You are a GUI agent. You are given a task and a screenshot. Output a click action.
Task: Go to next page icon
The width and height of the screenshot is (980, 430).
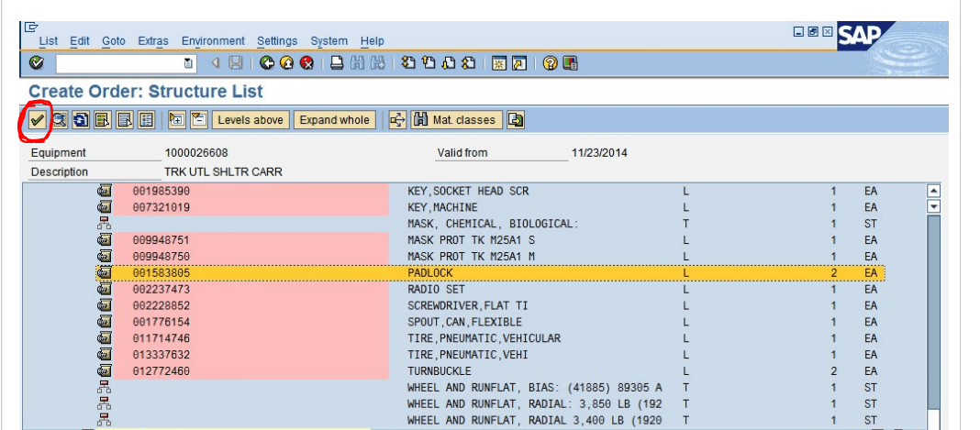click(448, 63)
